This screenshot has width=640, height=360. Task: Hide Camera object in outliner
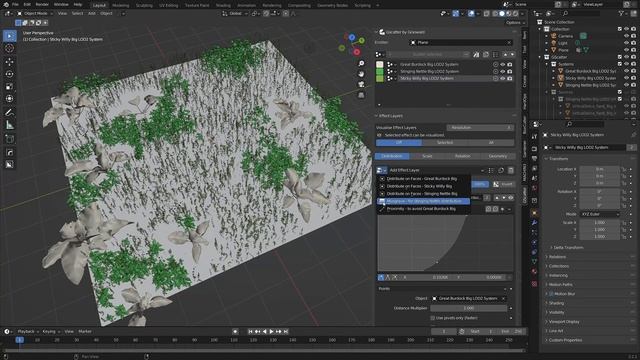626,36
